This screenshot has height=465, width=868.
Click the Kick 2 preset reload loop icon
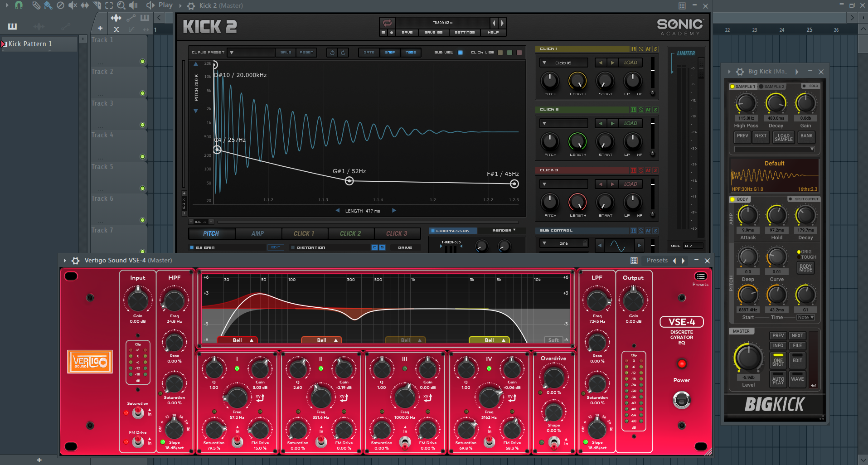pyautogui.click(x=387, y=23)
